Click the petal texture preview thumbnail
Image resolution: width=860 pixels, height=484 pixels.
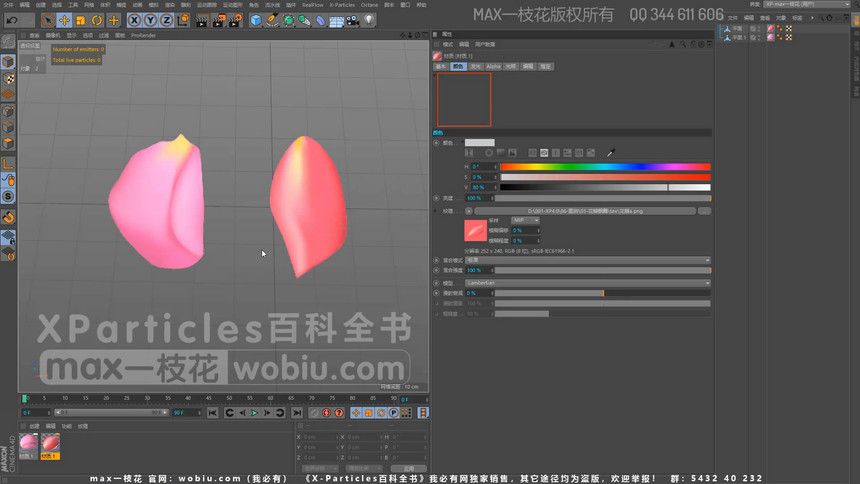475,230
